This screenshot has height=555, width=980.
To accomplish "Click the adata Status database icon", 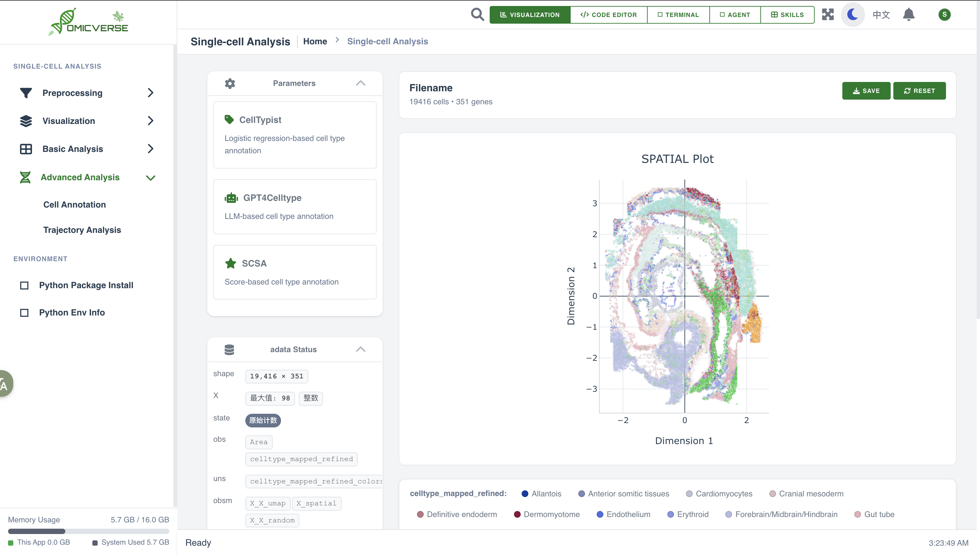I will pos(229,349).
